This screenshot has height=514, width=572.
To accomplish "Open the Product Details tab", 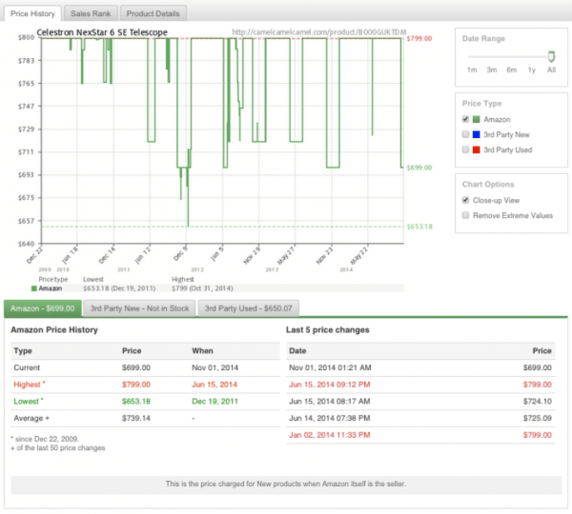I will point(153,13).
